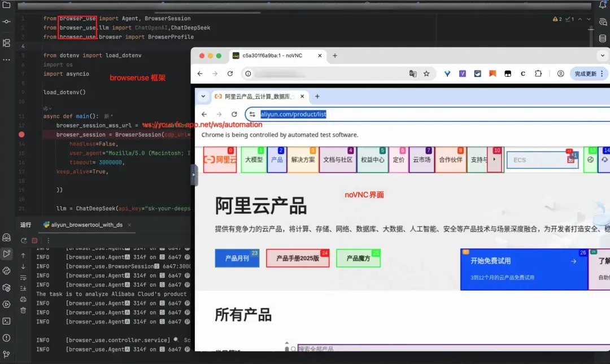This screenshot has height=364, width=610.
Task: Switch to the 阿里云产品 browser tab
Action: click(x=257, y=97)
